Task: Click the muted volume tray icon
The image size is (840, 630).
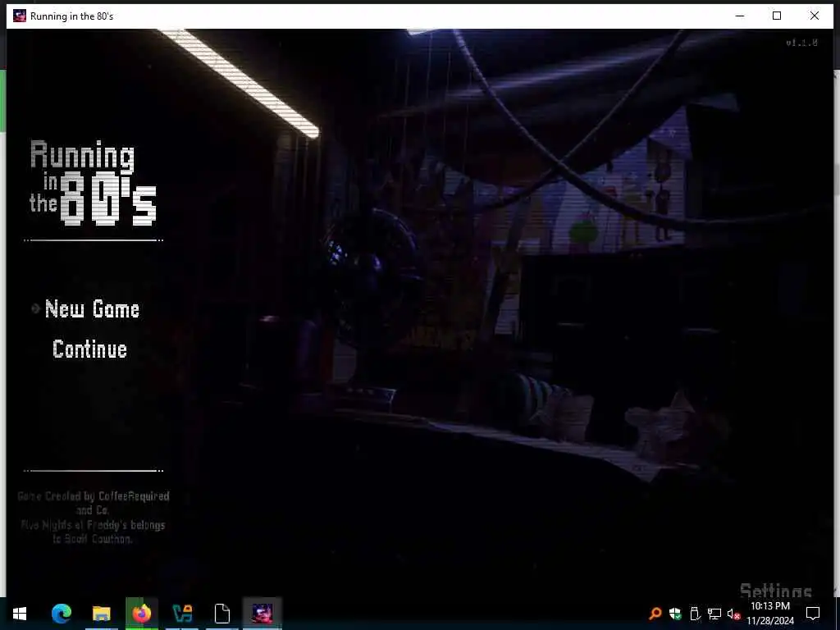Action: [x=733, y=614]
